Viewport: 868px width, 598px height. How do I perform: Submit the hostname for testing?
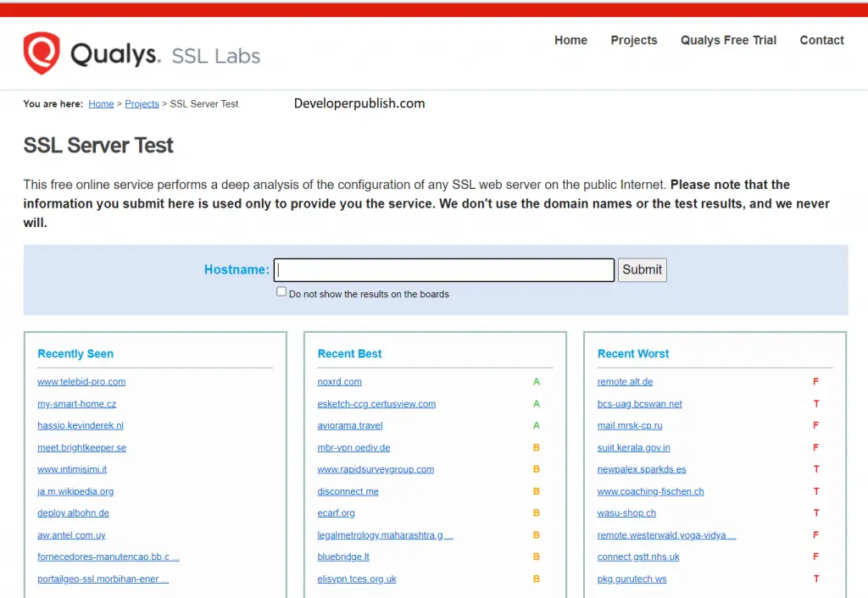(x=643, y=270)
